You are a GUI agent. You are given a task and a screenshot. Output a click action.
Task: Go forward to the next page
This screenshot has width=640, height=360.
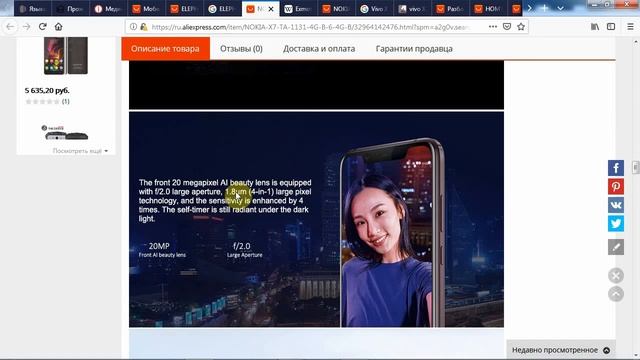[x=27, y=27]
